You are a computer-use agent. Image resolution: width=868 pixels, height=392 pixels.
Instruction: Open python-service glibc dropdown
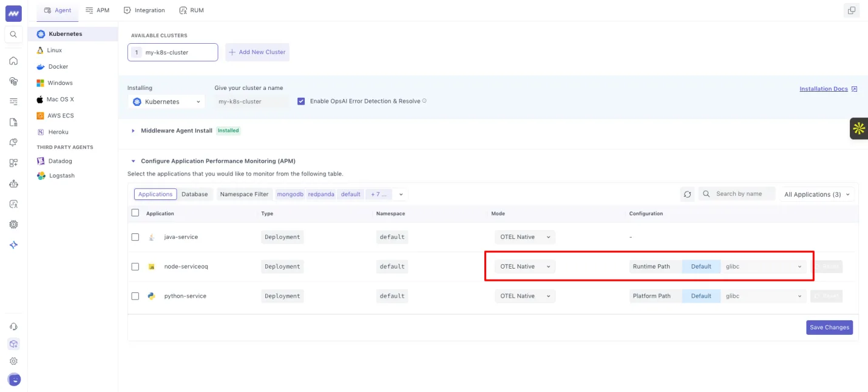coord(764,296)
